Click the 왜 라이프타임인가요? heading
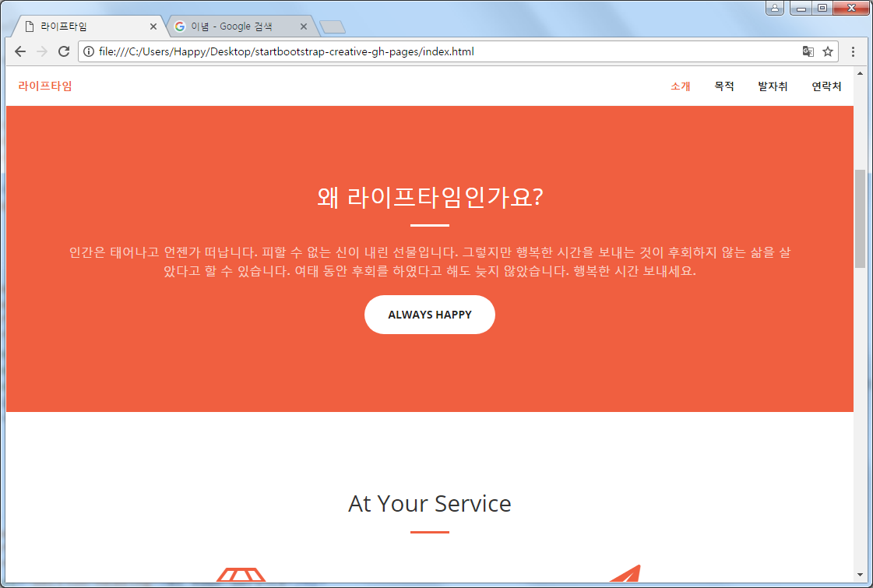Image resolution: width=873 pixels, height=588 pixels. 430,198
